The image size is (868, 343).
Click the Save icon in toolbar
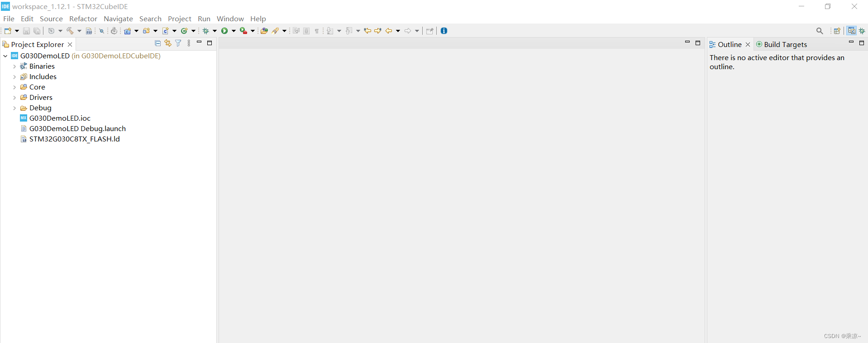(26, 31)
